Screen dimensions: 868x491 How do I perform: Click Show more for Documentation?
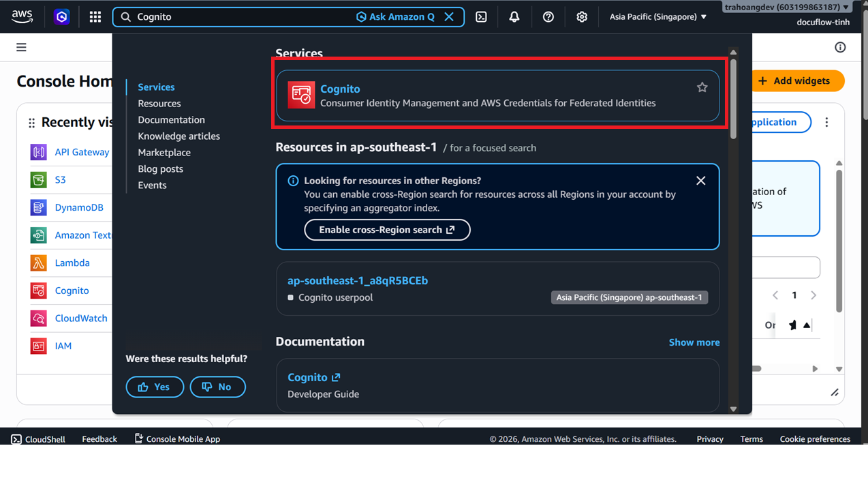[694, 342]
